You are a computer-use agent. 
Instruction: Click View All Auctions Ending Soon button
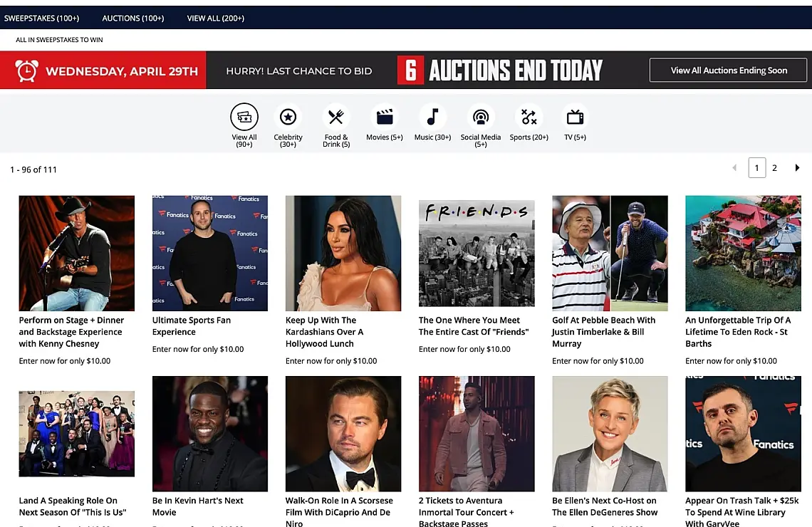(x=728, y=71)
